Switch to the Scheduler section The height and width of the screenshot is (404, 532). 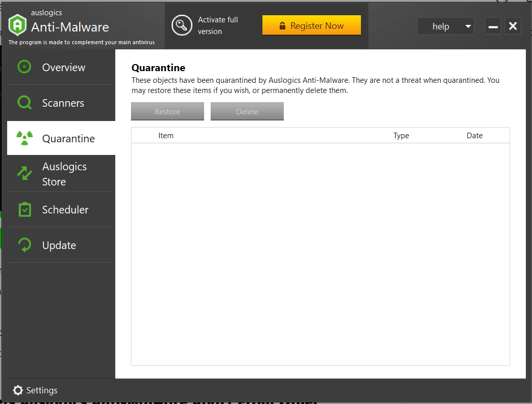[65, 209]
